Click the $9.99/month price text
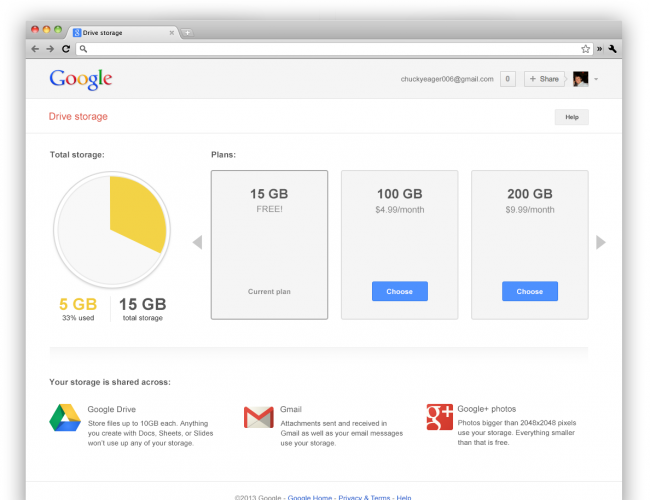Viewport: 650px width, 500px height. (x=530, y=210)
